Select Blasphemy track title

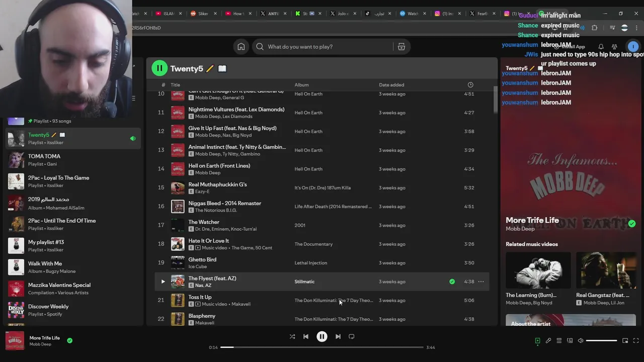(x=202, y=316)
